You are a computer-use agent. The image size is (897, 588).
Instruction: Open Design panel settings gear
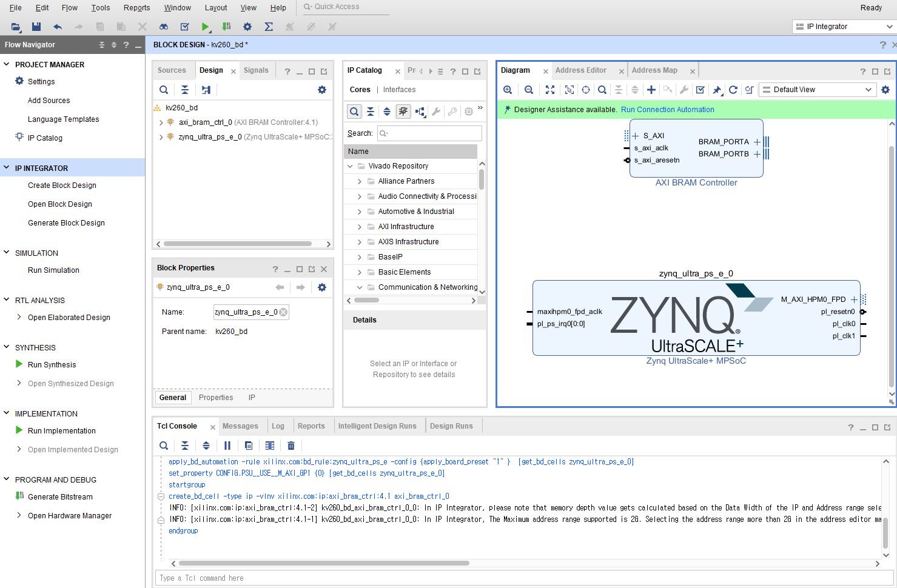[322, 90]
